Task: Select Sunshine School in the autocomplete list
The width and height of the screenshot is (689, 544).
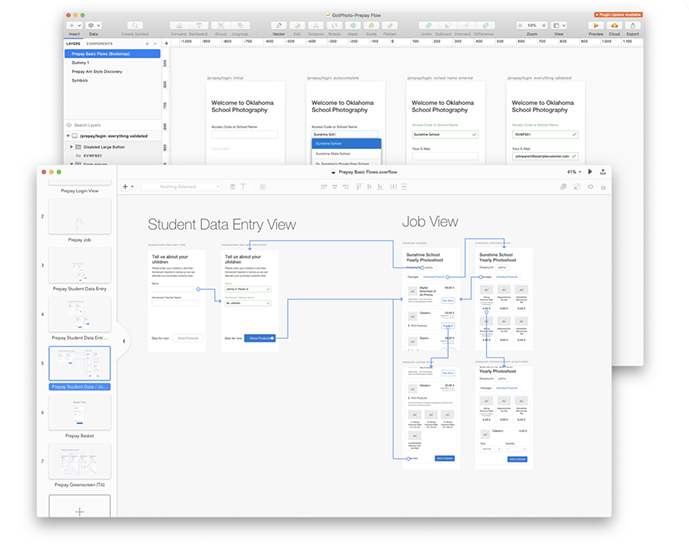Action: pyautogui.click(x=346, y=144)
